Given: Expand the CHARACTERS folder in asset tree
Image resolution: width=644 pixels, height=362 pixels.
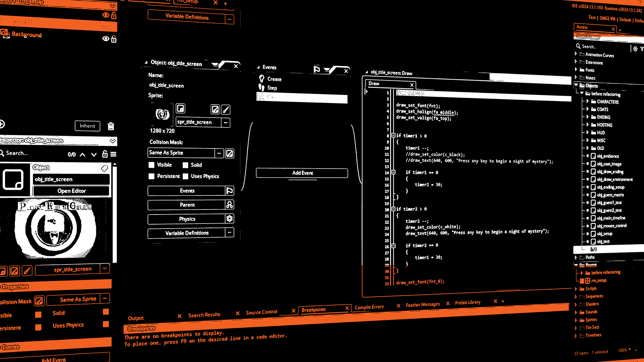Looking at the screenshot, I should coord(587,101).
